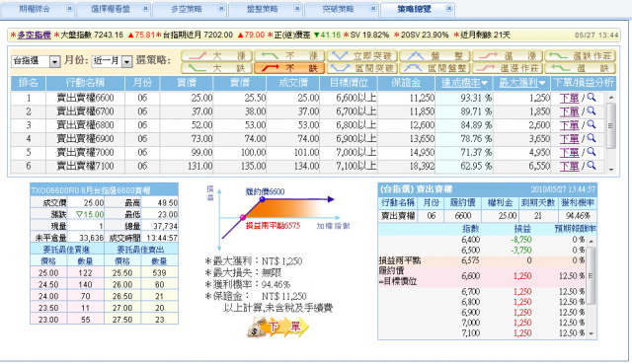Close the 多空策略 tab

[221, 9]
